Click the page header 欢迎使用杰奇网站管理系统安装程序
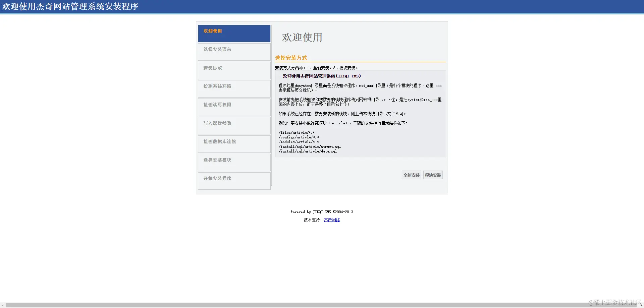The image size is (644, 308). click(70, 6)
